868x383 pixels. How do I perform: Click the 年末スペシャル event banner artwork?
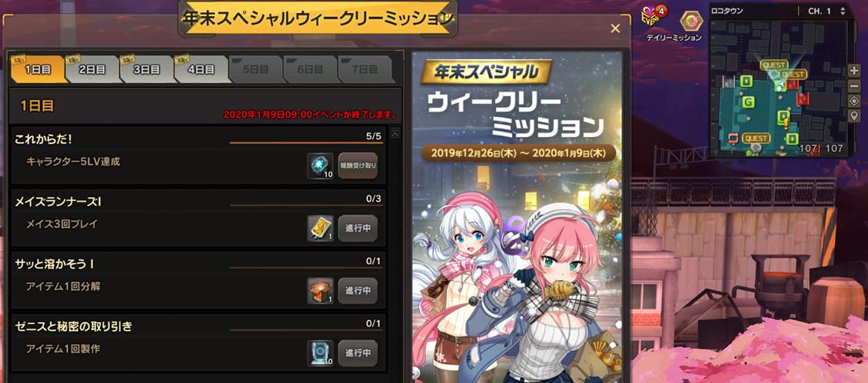click(x=517, y=216)
